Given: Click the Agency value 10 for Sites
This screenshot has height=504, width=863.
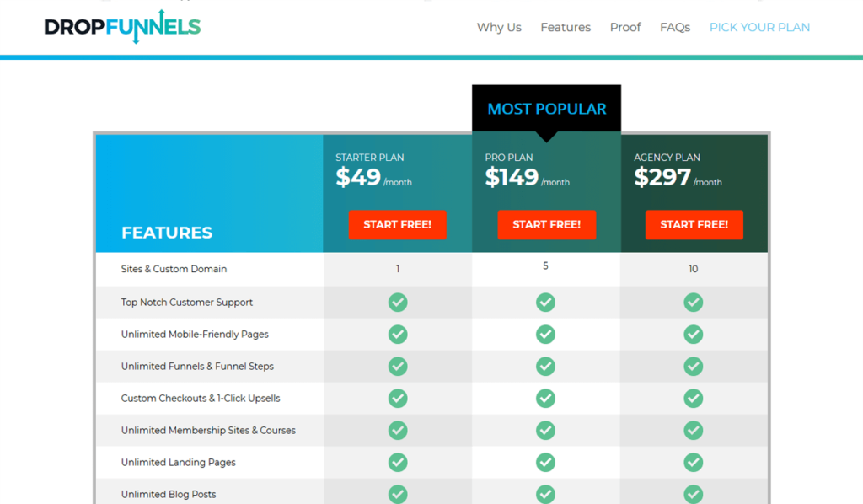Looking at the screenshot, I should [x=693, y=269].
